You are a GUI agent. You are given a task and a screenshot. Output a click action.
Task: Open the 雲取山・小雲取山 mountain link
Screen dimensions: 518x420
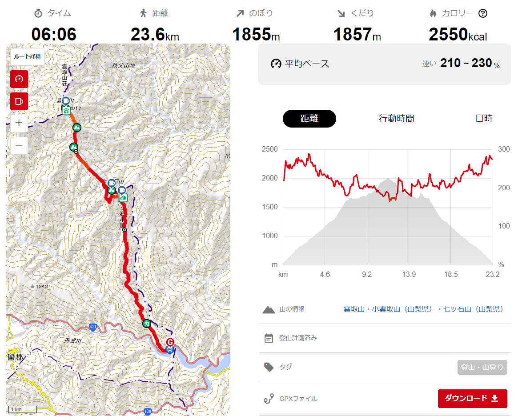388,309
